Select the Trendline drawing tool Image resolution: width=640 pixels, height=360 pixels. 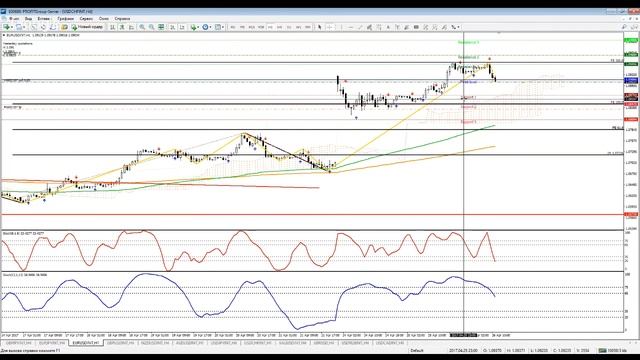point(360,27)
